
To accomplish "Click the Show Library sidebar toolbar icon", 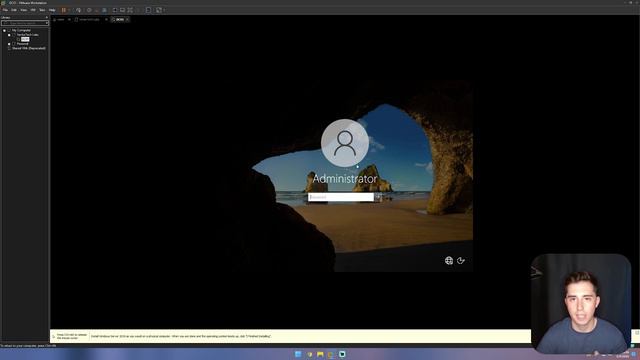I will 115,10.
